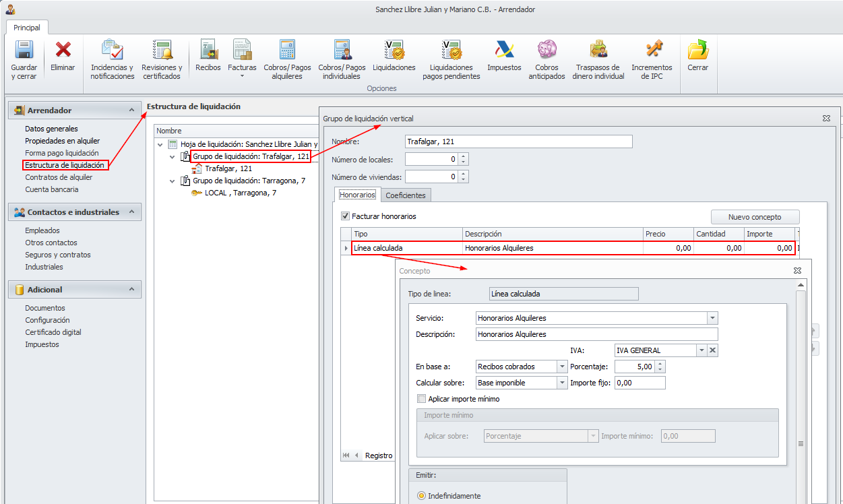Select the Indefinidamente radio option
Viewport: 843px width, 504px height.
[x=422, y=496]
